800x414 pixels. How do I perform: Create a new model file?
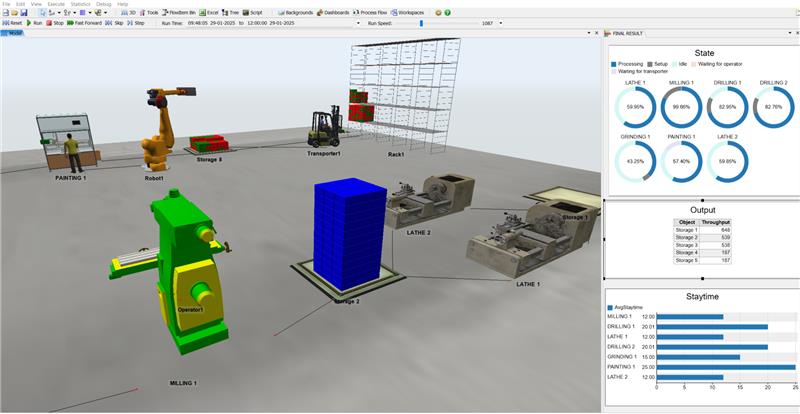(6, 12)
